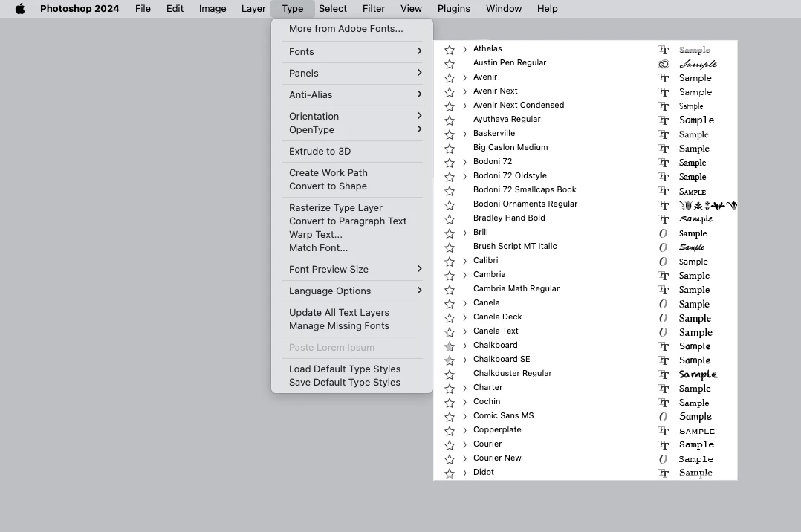The width and height of the screenshot is (801, 532).
Task: Star the Courier New font
Action: coord(450,459)
